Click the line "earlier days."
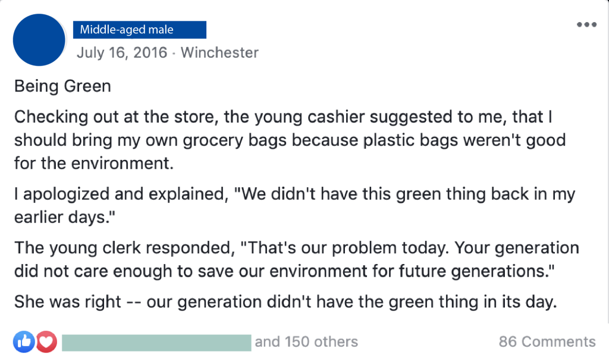The height and width of the screenshot is (364, 609). 64,218
